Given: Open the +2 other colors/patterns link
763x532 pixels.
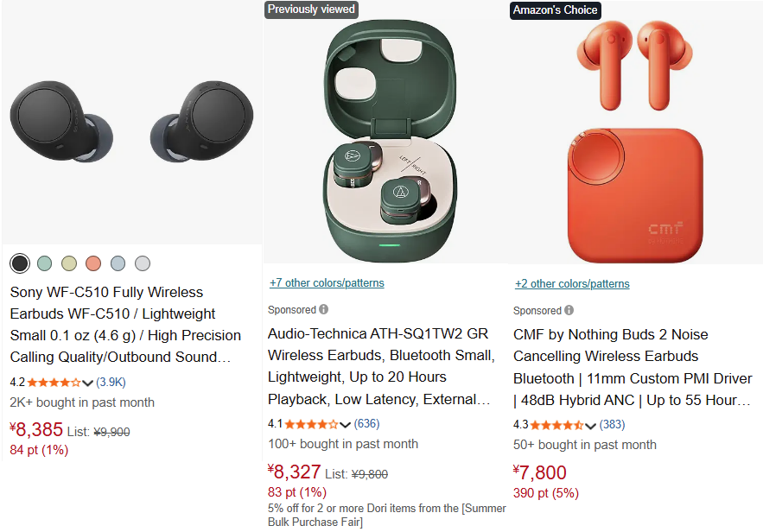Looking at the screenshot, I should point(572,284).
